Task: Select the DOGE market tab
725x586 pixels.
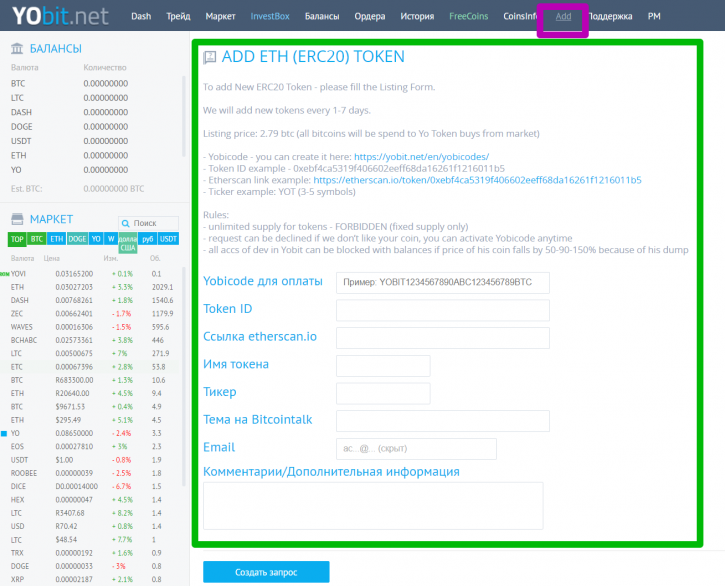Action: pyautogui.click(x=77, y=239)
